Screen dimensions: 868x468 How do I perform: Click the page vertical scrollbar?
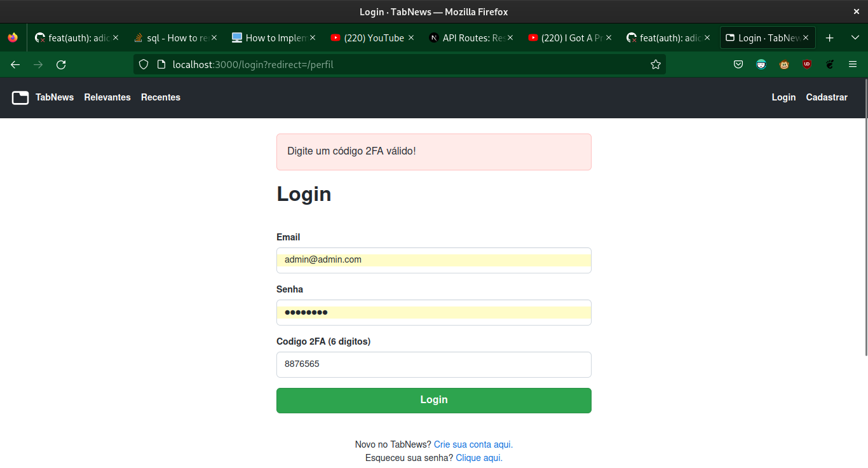[865, 217]
